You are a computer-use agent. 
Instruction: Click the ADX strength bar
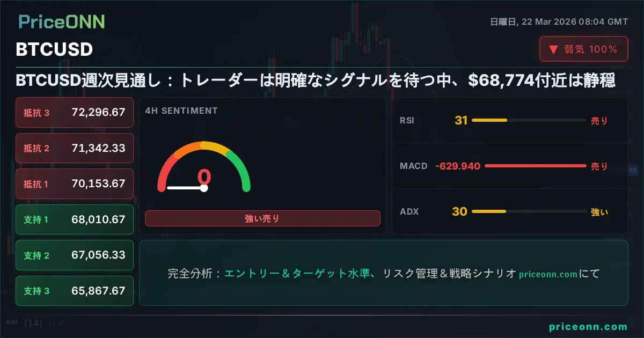tap(529, 211)
